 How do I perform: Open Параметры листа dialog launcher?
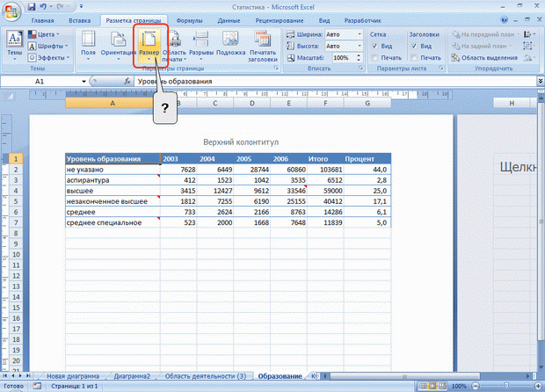pos(441,68)
